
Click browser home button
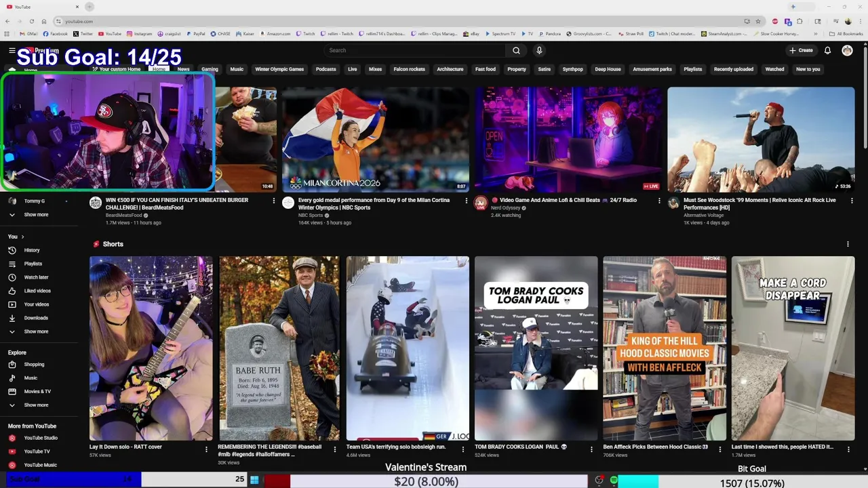44,21
